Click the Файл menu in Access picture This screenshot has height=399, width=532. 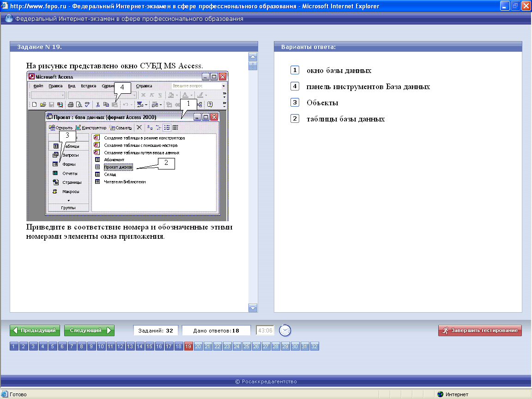click(38, 86)
